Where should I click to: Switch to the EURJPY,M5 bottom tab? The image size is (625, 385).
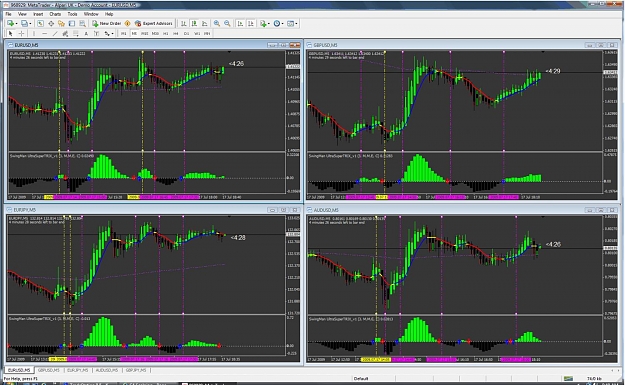[77, 370]
